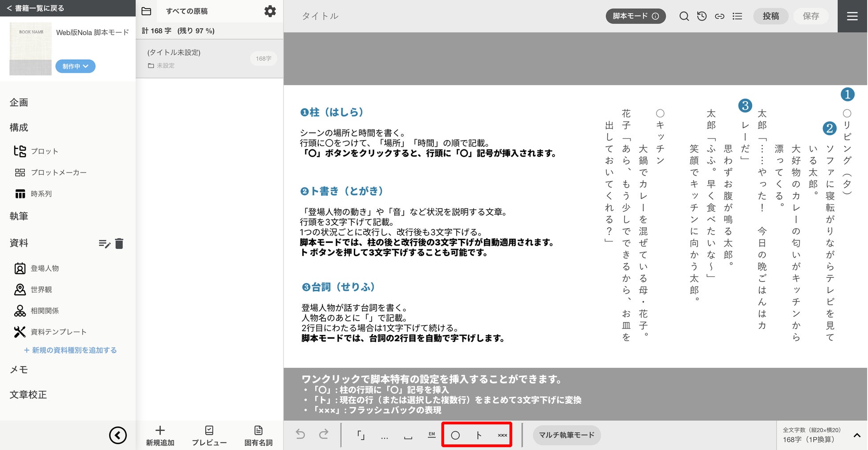
Task: Click the undo arrow
Action: click(x=300, y=434)
